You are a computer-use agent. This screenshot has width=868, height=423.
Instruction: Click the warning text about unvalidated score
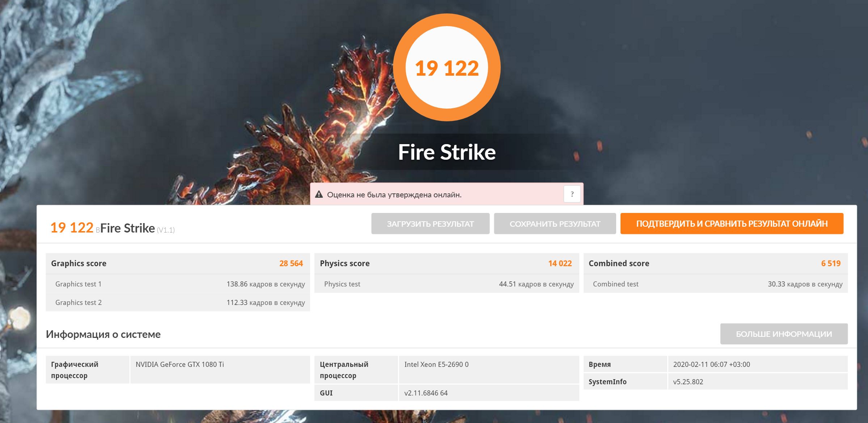pyautogui.click(x=394, y=195)
